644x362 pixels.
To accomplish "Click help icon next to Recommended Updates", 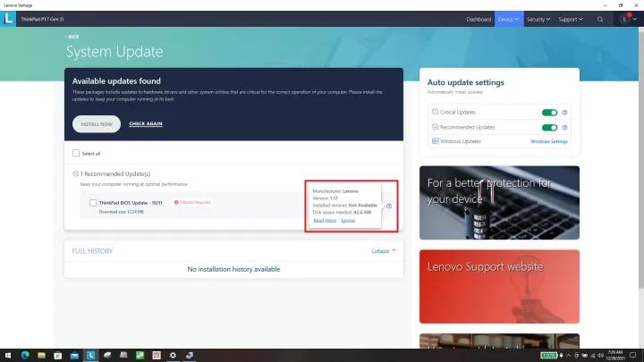I will [564, 128].
